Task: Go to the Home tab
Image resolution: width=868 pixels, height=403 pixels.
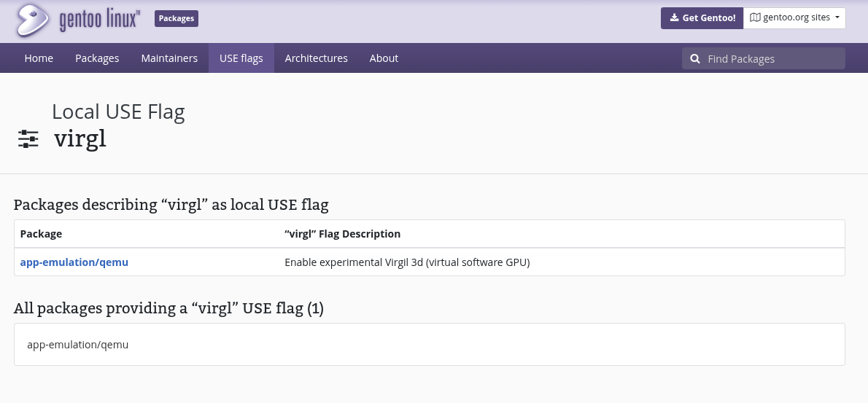Action: coord(39,58)
